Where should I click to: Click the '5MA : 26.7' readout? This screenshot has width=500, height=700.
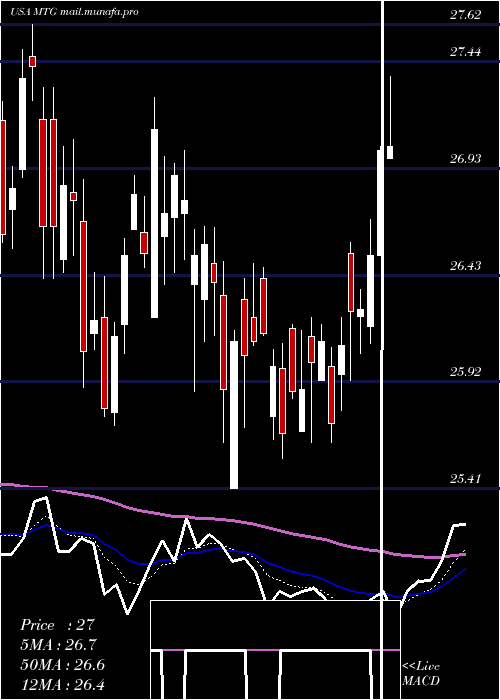click(58, 645)
